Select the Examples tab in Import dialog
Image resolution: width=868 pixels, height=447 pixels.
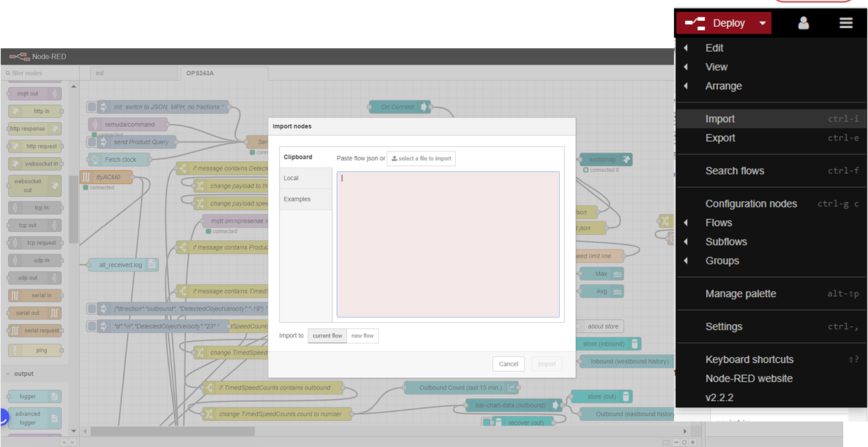(305, 199)
